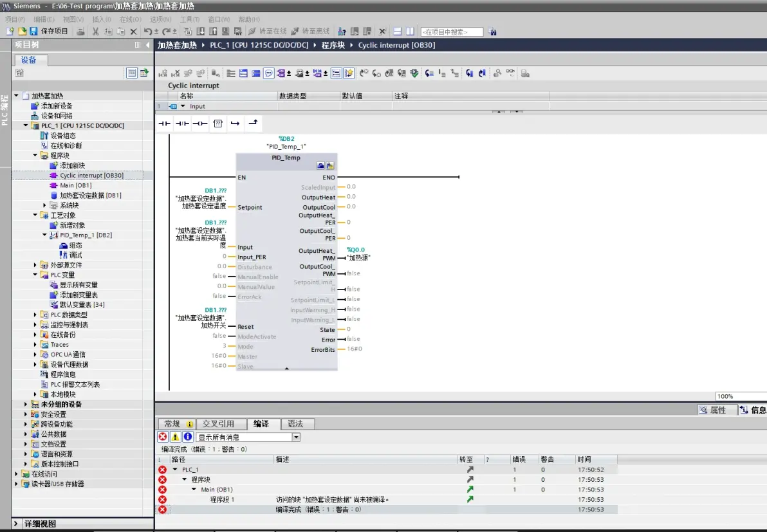This screenshot has height=532, width=767.
Task: Open accessible devices icon in main toolbar
Action: pyautogui.click(x=342, y=32)
